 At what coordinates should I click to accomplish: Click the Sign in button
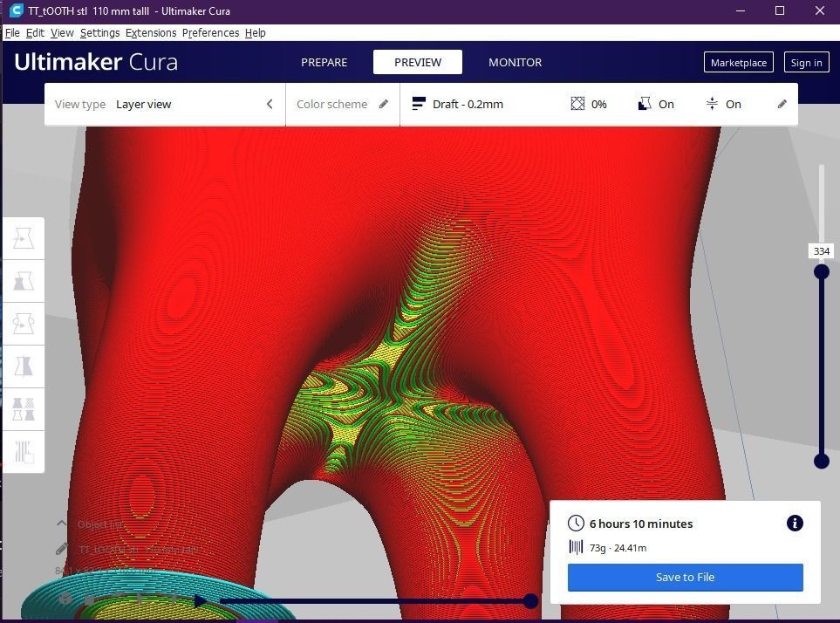pyautogui.click(x=806, y=63)
